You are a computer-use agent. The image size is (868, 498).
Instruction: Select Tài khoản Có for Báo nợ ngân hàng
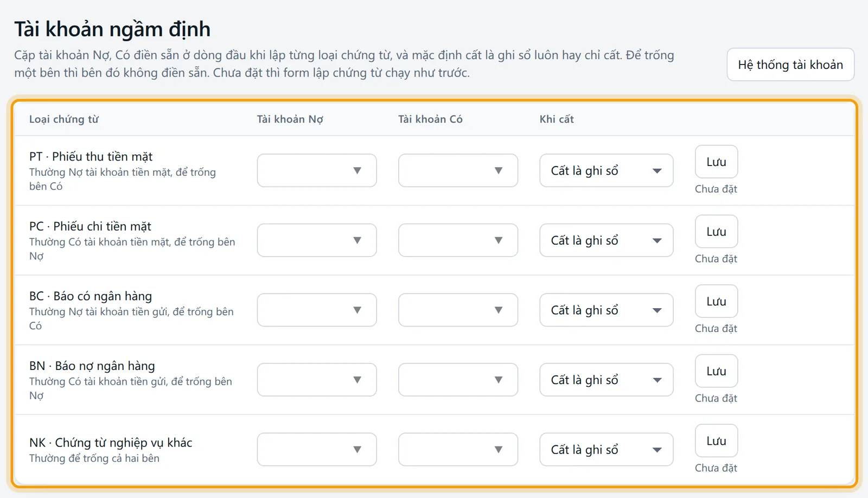coord(458,380)
